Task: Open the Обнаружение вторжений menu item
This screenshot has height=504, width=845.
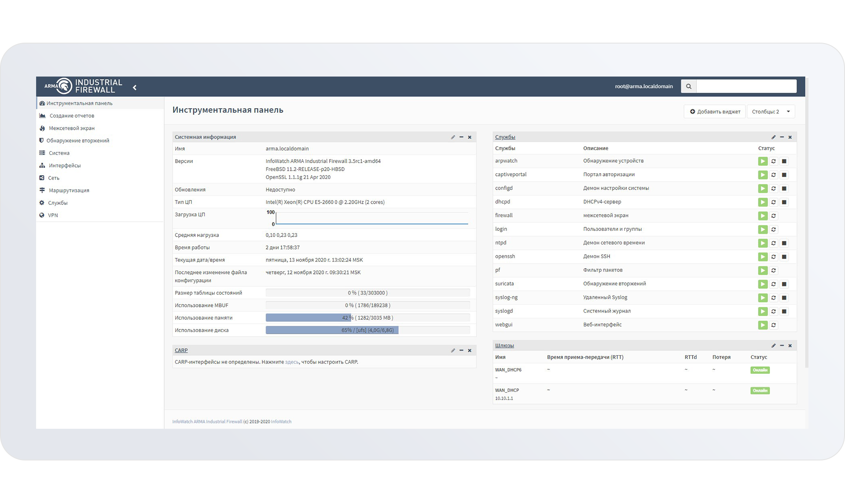Action: tap(77, 141)
